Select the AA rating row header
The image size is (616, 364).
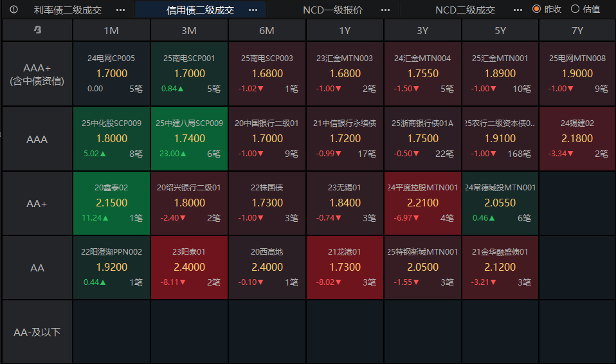click(37, 268)
